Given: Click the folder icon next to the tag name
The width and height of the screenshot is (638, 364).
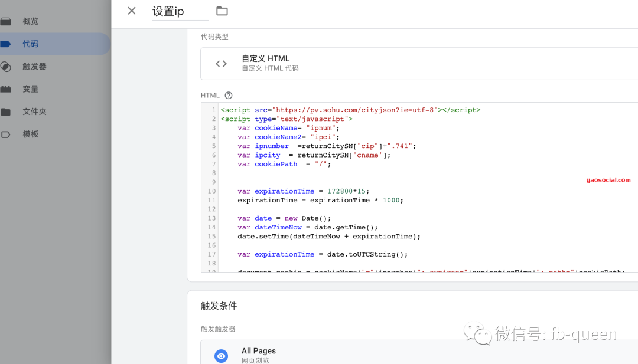Looking at the screenshot, I should 222,11.
